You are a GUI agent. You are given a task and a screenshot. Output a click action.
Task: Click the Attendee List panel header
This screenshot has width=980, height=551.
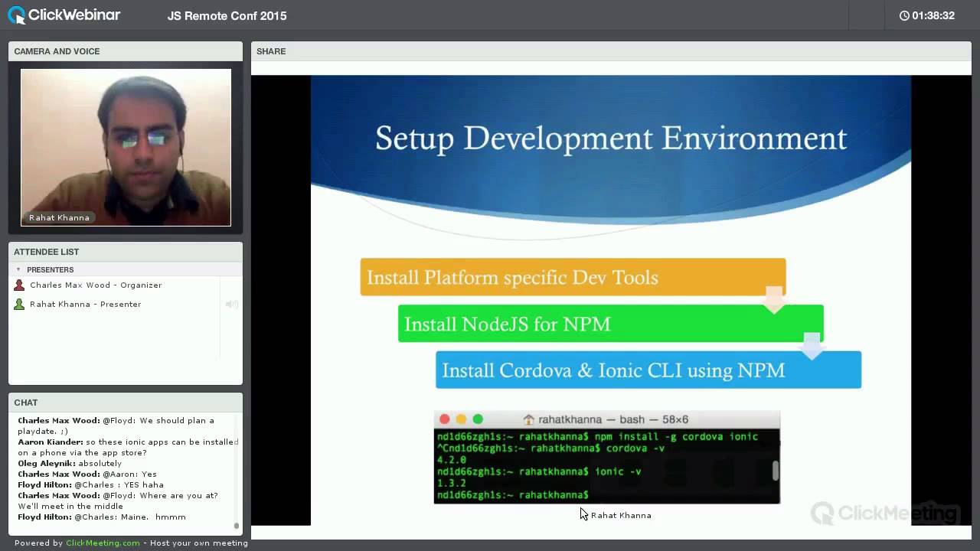click(x=126, y=252)
